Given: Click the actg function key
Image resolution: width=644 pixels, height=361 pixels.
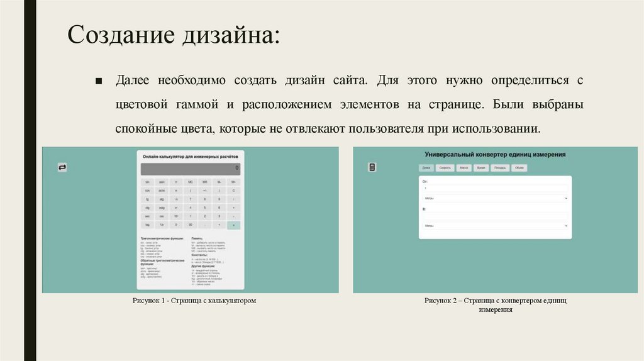Looking at the screenshot, I should [x=162, y=208].
